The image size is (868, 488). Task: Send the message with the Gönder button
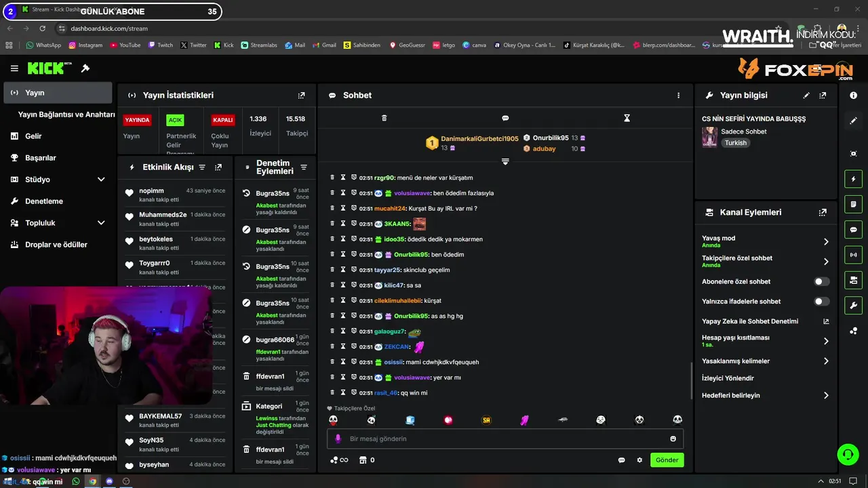point(667,460)
